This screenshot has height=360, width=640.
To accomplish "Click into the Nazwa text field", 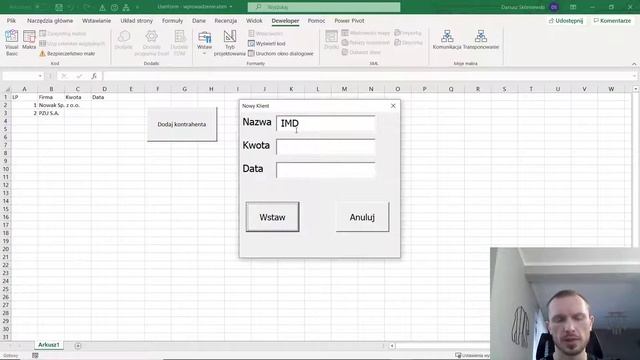I will point(326,123).
